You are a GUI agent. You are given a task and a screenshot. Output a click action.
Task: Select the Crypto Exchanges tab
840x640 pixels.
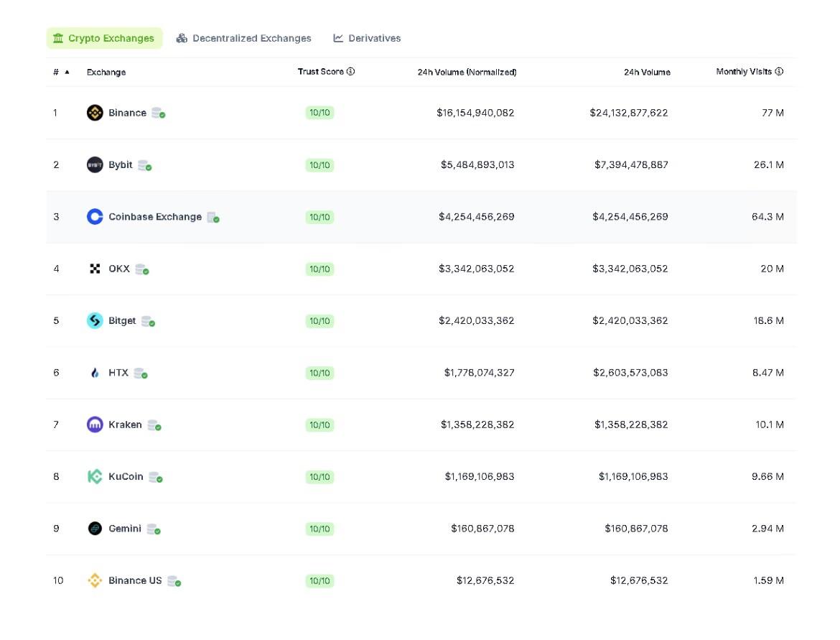pyautogui.click(x=104, y=38)
